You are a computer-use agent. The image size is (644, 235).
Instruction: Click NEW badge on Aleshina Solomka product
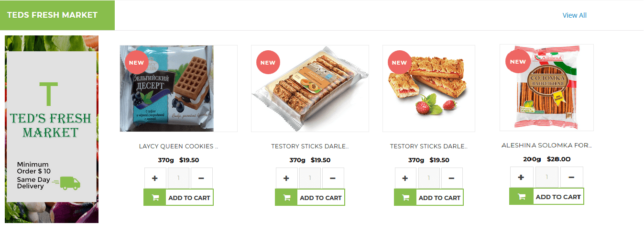point(518,61)
